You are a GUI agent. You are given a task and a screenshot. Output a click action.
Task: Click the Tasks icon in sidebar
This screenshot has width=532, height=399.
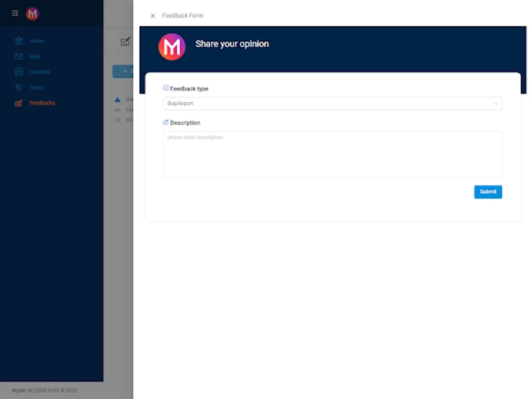[19, 87]
